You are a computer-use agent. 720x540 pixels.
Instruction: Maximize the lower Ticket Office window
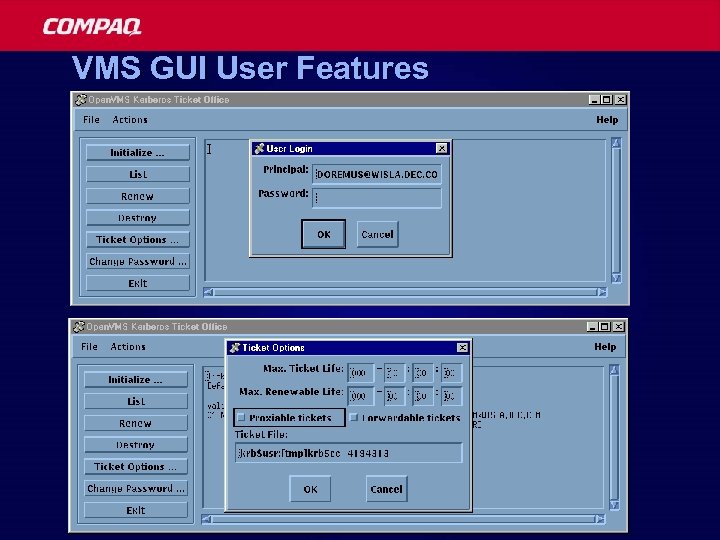(x=605, y=326)
